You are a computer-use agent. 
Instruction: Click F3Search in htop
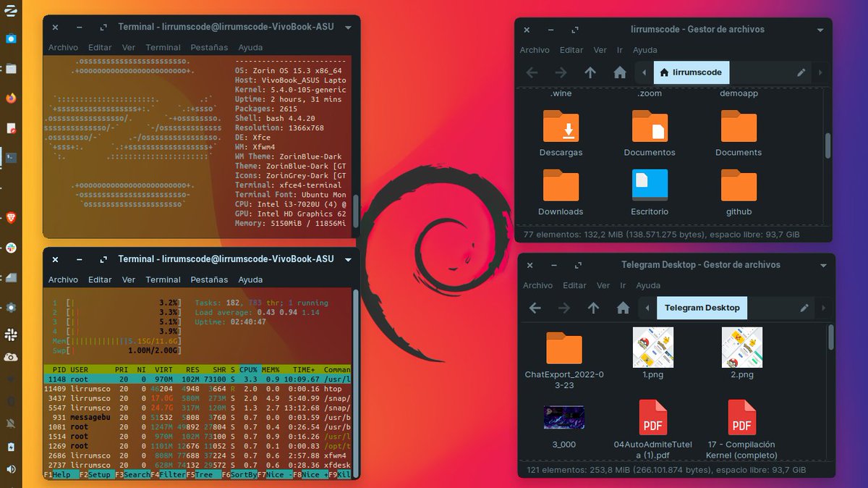click(132, 475)
